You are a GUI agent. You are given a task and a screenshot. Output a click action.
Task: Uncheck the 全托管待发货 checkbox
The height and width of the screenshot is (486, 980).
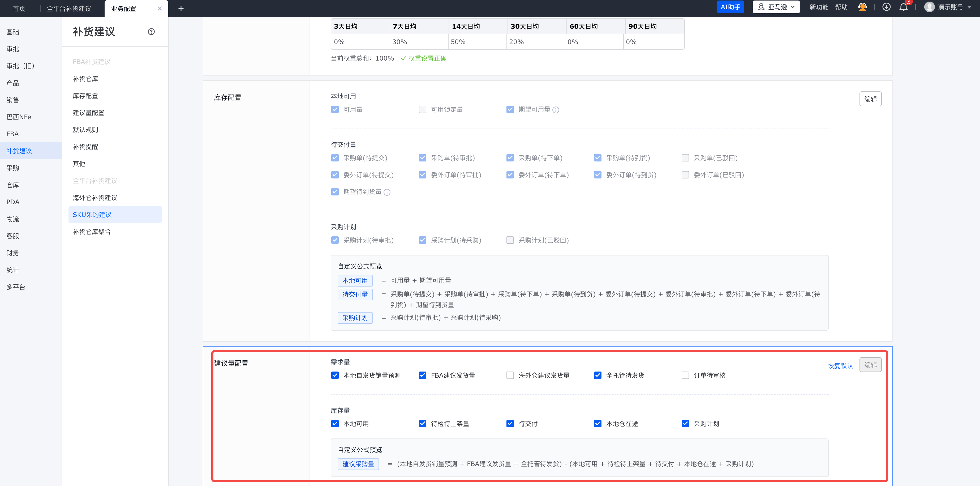[598, 375]
